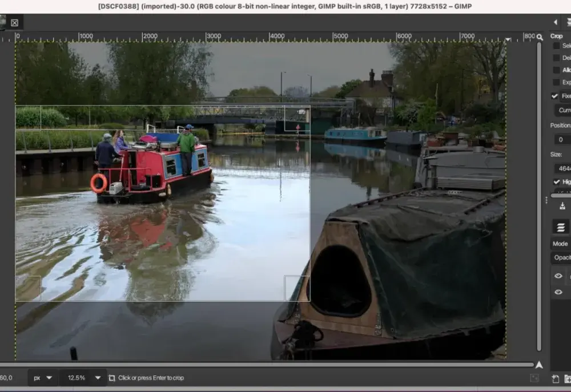Open the px unit dropdown in status bar
This screenshot has height=392, width=571.
tap(42, 378)
